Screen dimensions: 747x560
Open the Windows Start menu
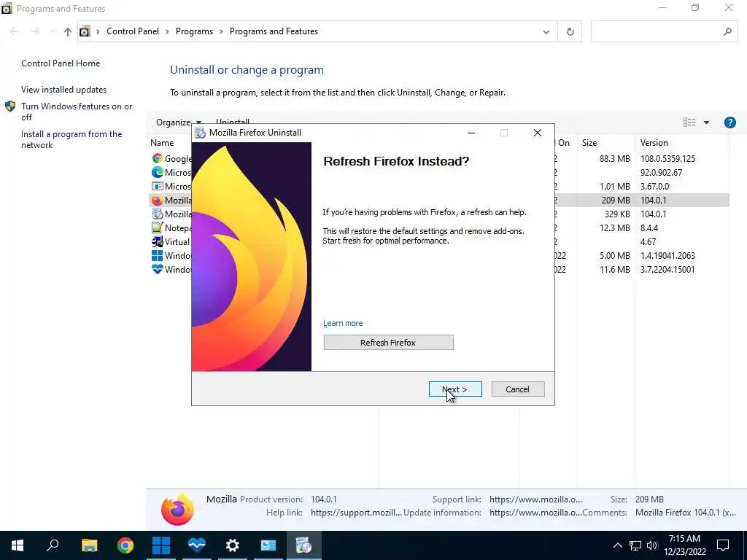(x=18, y=545)
